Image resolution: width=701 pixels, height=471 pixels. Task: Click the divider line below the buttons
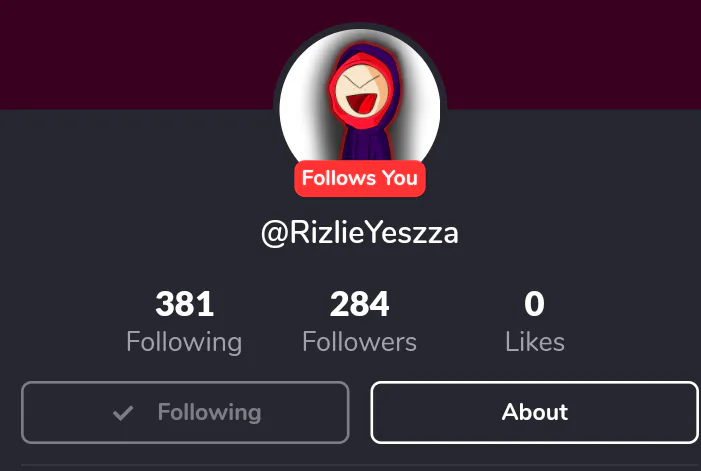pyautogui.click(x=361, y=465)
